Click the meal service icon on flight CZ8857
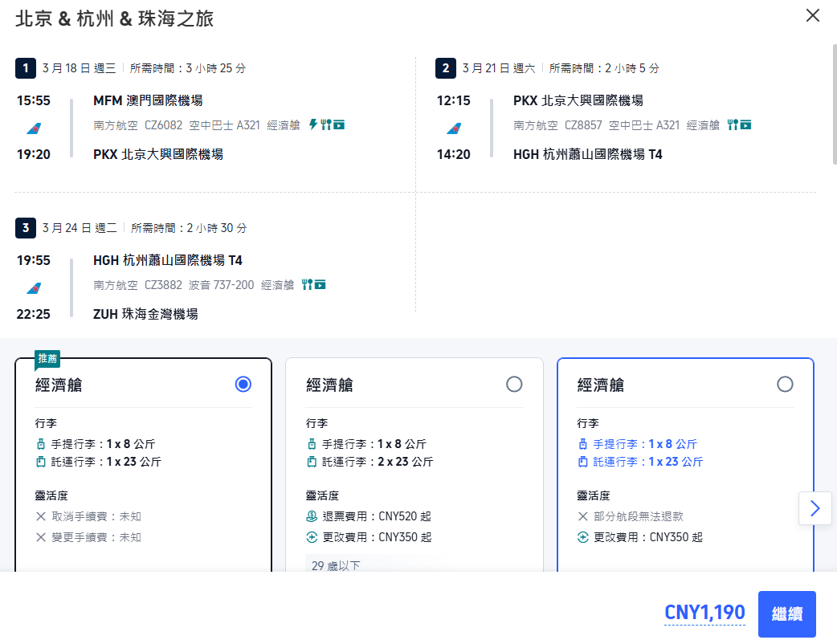Screen dimensions: 837x644 click(x=733, y=124)
